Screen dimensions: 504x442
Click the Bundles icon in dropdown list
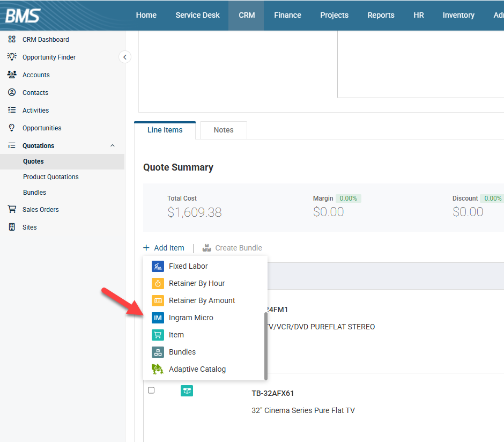click(158, 352)
